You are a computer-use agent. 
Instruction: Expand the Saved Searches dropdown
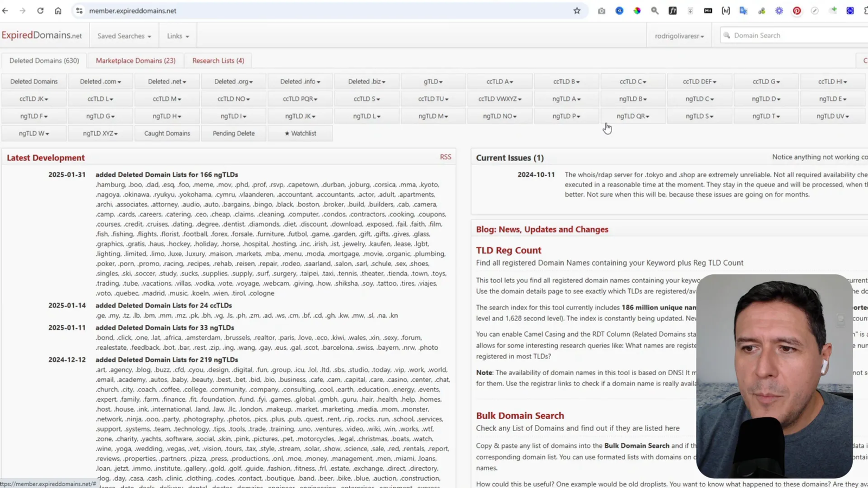[x=124, y=36]
